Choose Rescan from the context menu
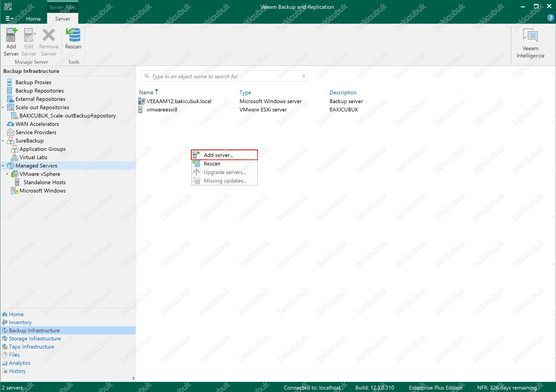This screenshot has width=556, height=392. coord(224,163)
